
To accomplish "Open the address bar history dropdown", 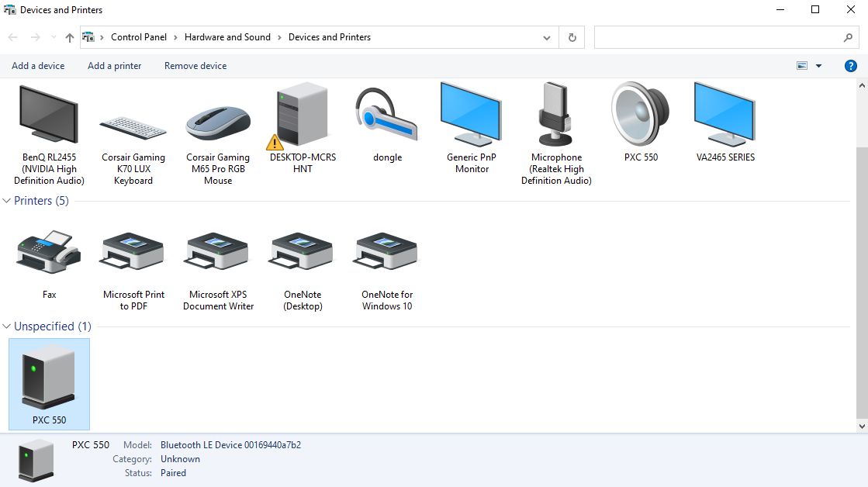I will [x=546, y=38].
